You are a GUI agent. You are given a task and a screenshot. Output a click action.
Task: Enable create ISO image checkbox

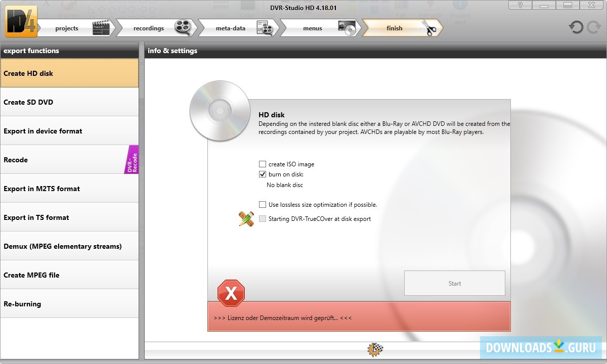[x=263, y=164]
